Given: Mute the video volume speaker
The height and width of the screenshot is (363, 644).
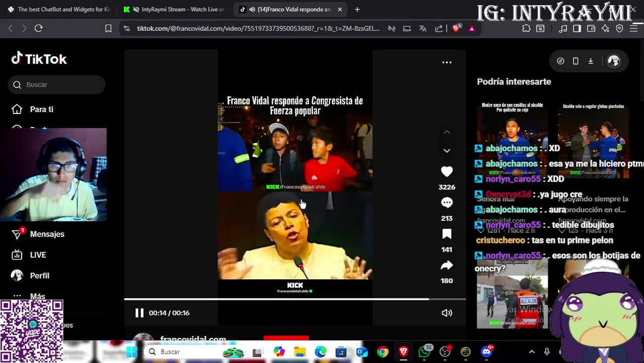Looking at the screenshot, I should coord(446,313).
